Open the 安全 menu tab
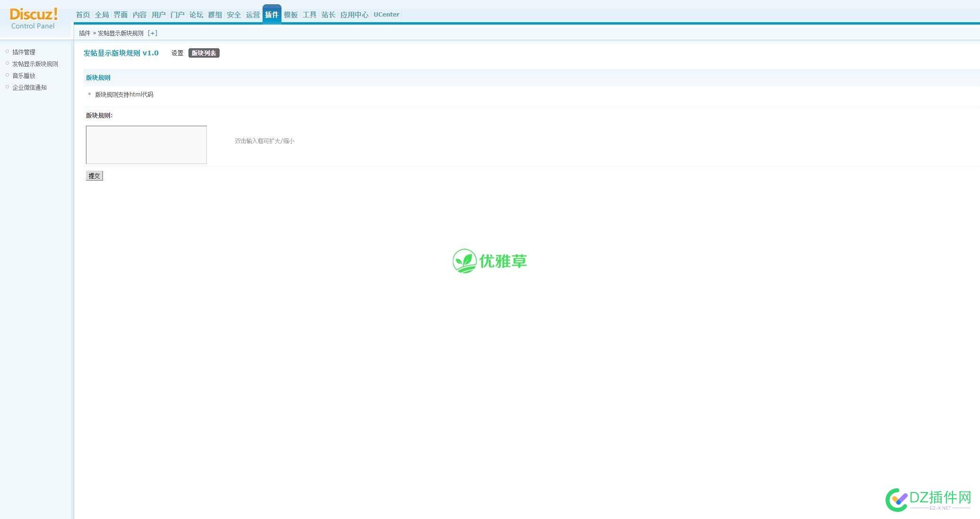 tap(234, 15)
